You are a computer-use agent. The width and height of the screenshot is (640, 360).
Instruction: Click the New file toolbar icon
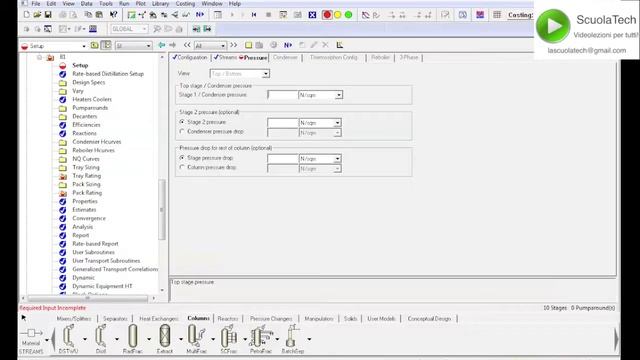[27, 15]
